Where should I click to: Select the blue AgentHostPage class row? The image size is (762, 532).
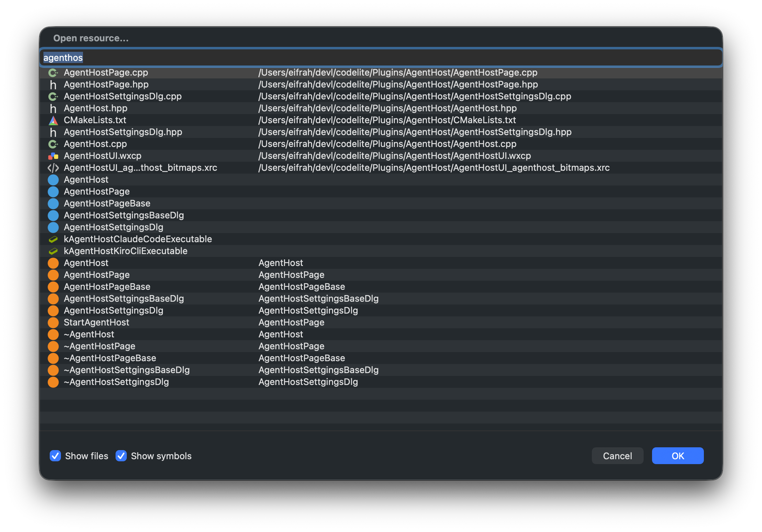click(381, 192)
